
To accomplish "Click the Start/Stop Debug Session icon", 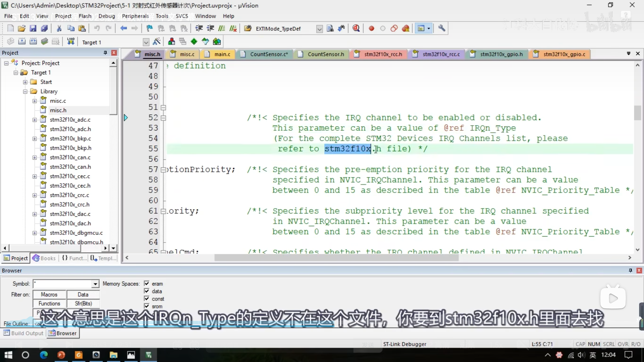I will click(x=356, y=28).
